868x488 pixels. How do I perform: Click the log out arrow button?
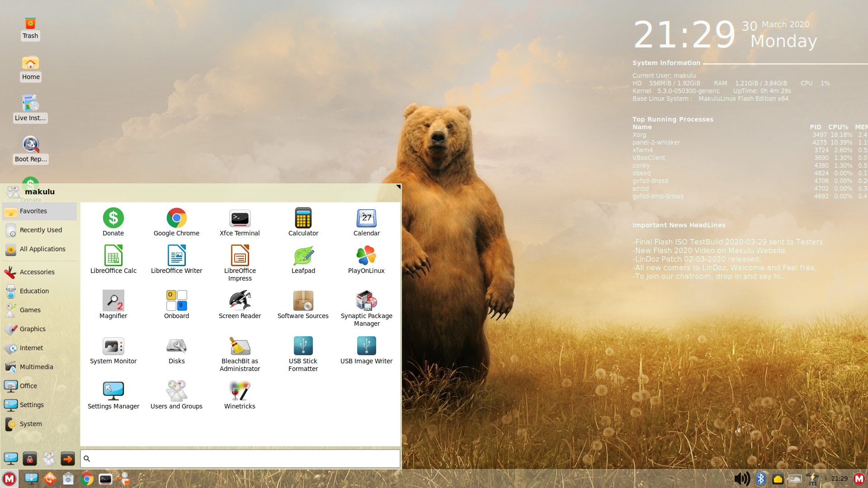[x=68, y=459]
